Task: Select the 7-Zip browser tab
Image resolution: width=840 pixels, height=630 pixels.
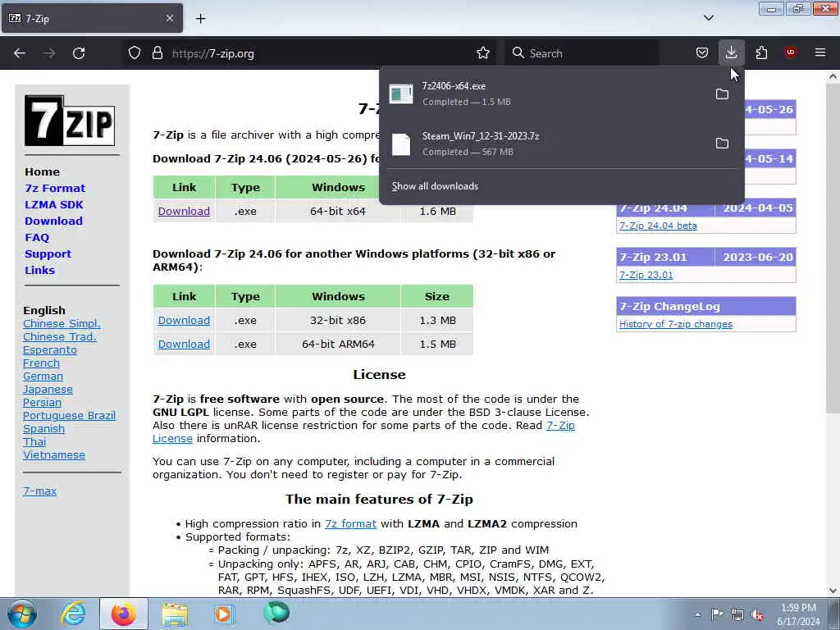Action: [92, 18]
